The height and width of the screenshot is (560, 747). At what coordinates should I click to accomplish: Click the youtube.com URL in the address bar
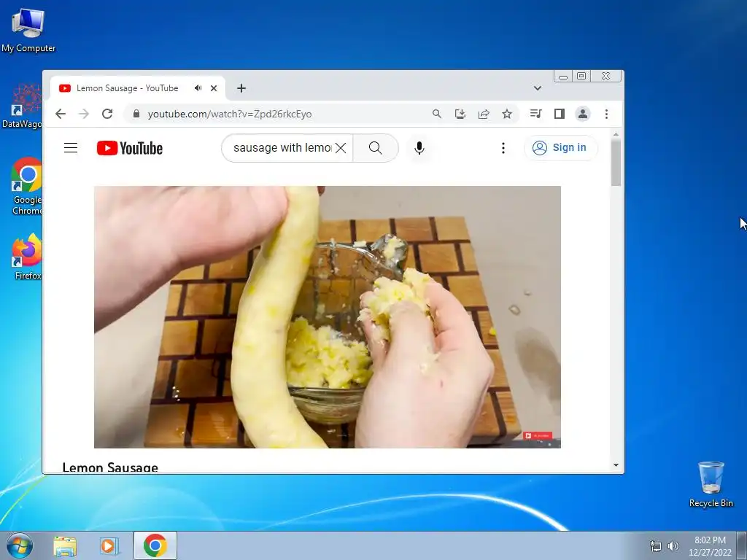point(230,114)
